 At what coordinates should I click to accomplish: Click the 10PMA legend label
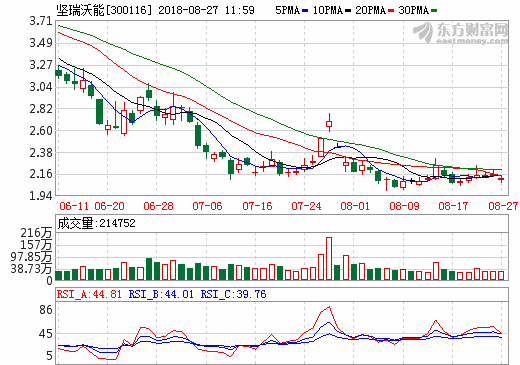[x=328, y=10]
